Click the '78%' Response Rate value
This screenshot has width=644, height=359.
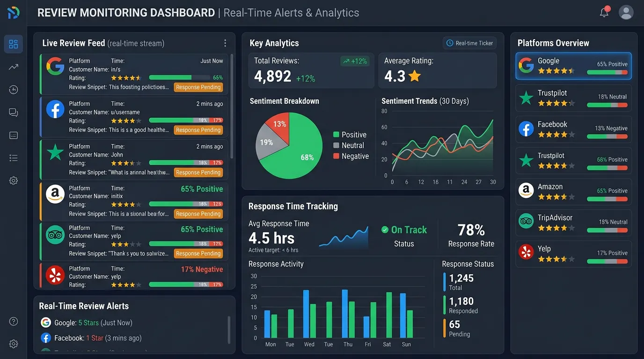[x=471, y=230]
